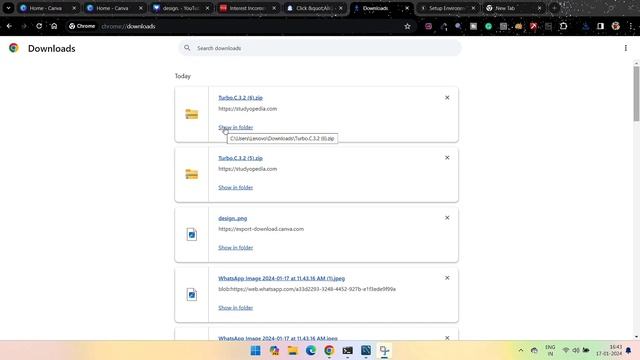The image size is (640, 360).
Task: Open the terminal app on taskbar
Action: pyautogui.click(x=347, y=351)
